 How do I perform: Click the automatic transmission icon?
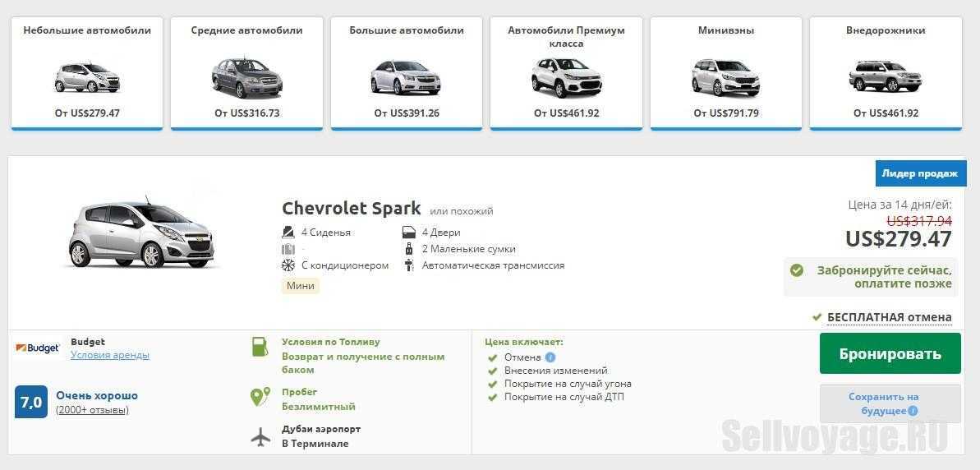point(409,265)
